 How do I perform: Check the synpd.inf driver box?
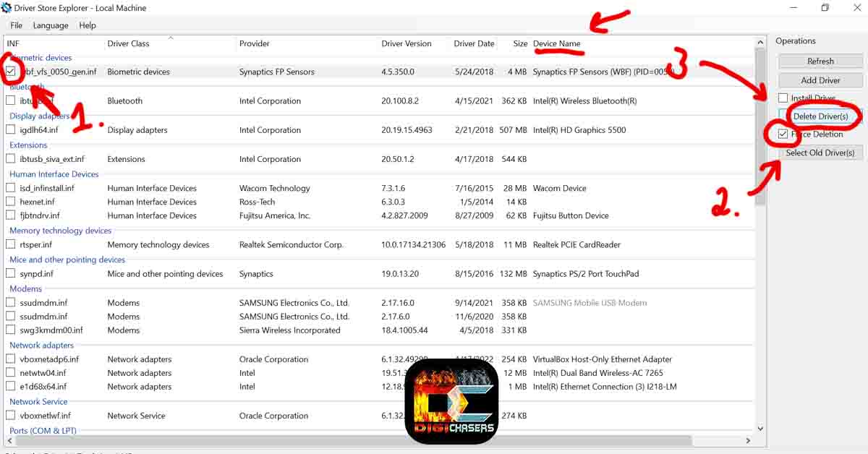tap(11, 274)
